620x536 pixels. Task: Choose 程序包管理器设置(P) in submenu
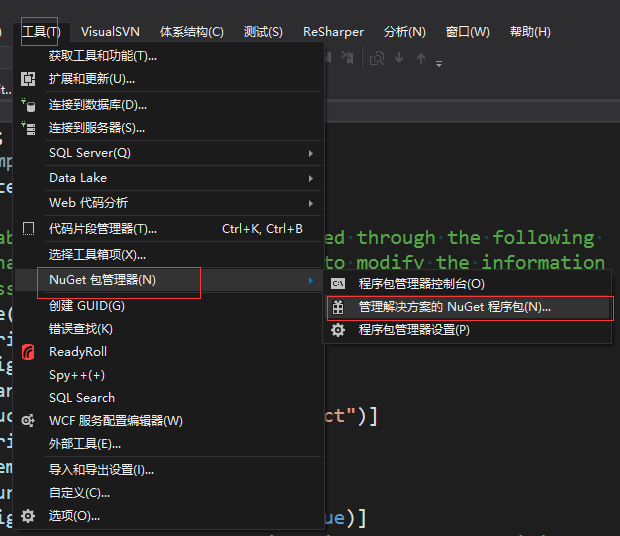(468, 330)
